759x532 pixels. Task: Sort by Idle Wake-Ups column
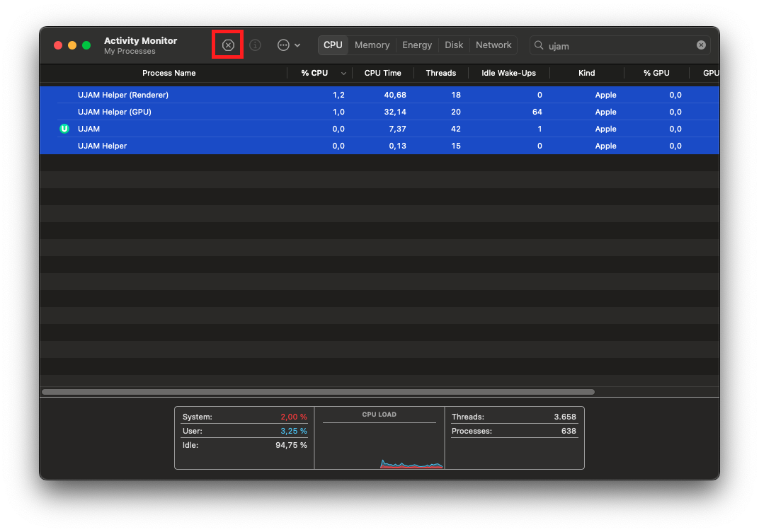pyautogui.click(x=509, y=73)
